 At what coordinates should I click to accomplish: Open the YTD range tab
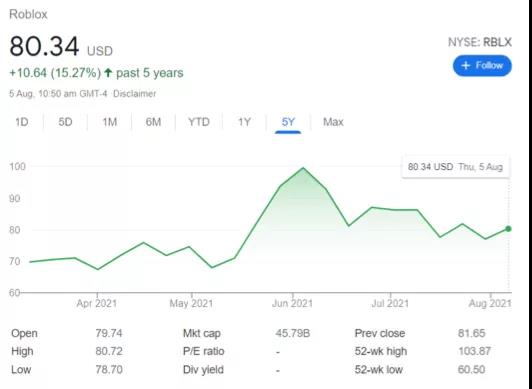tap(199, 122)
